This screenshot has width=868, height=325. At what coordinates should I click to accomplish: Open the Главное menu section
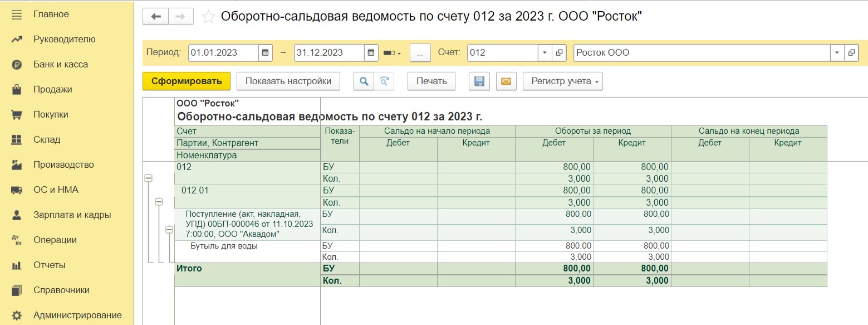coord(51,14)
